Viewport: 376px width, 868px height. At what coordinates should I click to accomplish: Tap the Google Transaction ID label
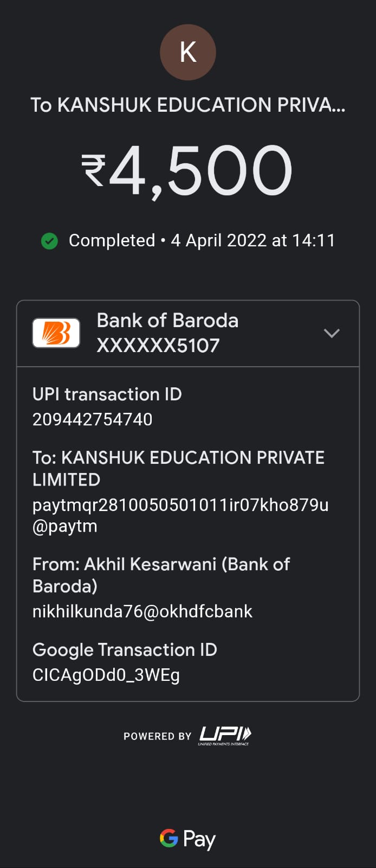pyautogui.click(x=125, y=650)
